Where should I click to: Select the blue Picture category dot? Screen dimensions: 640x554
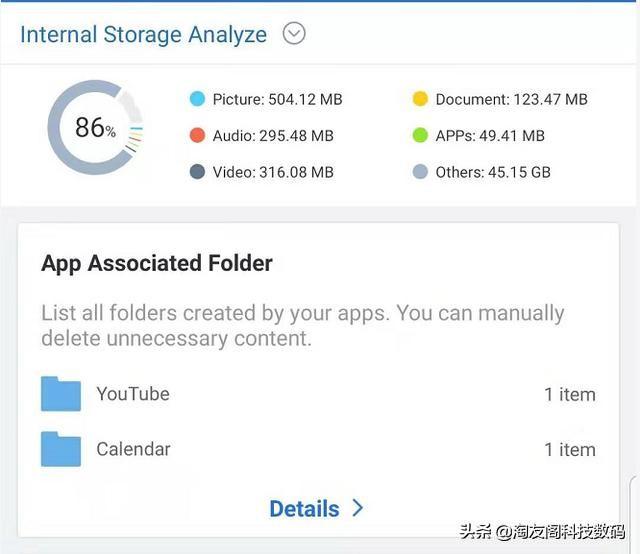pyautogui.click(x=197, y=99)
